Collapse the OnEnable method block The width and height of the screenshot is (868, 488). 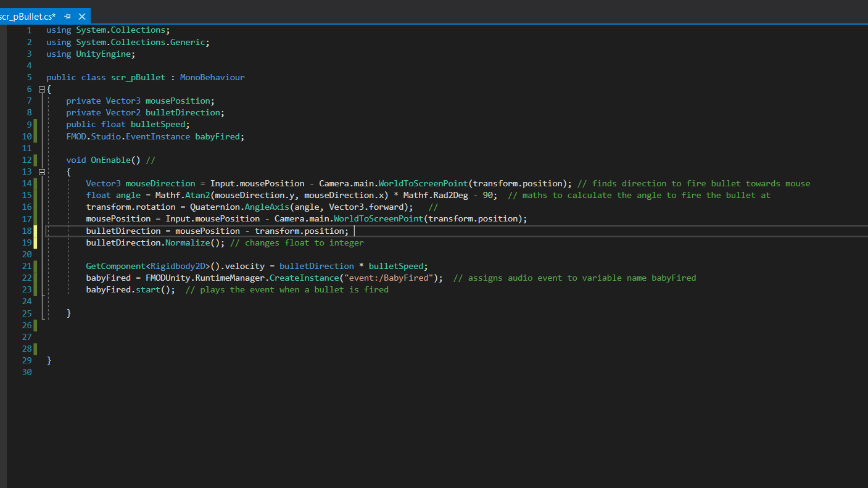pyautogui.click(x=42, y=172)
